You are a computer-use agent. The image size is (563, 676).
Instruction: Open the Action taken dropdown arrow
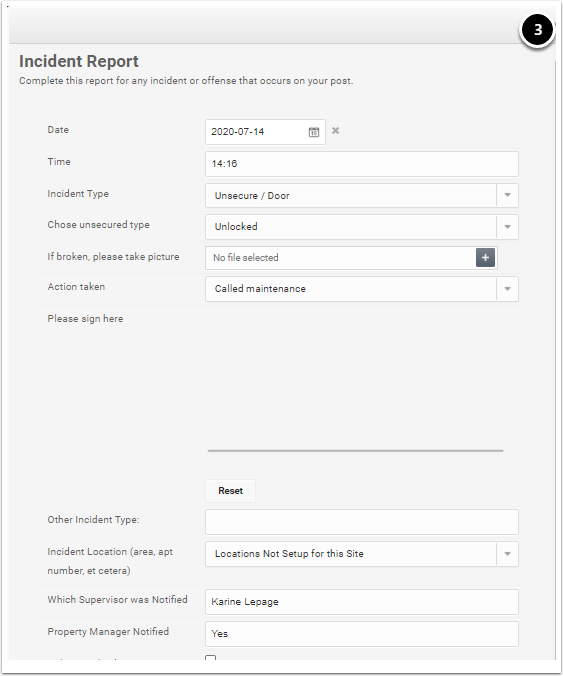(x=507, y=289)
